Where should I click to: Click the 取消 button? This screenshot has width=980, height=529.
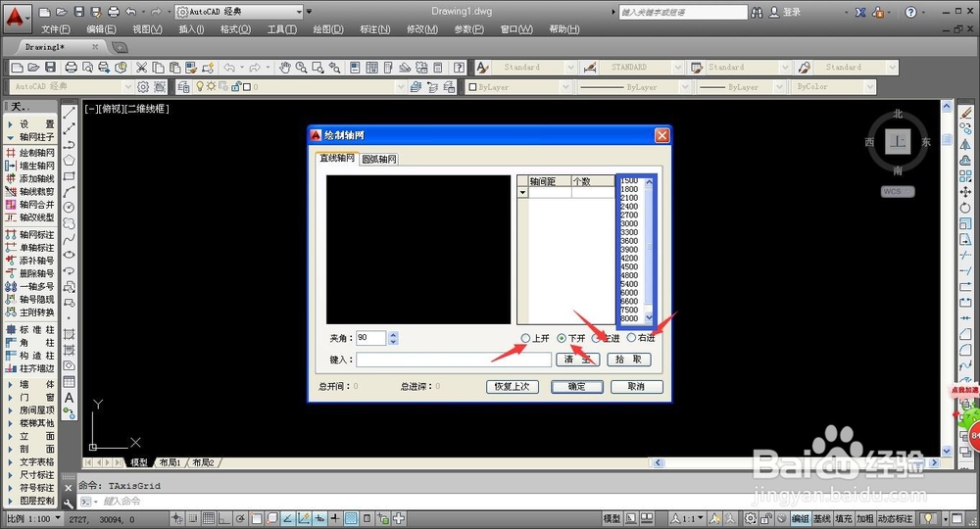coord(636,387)
